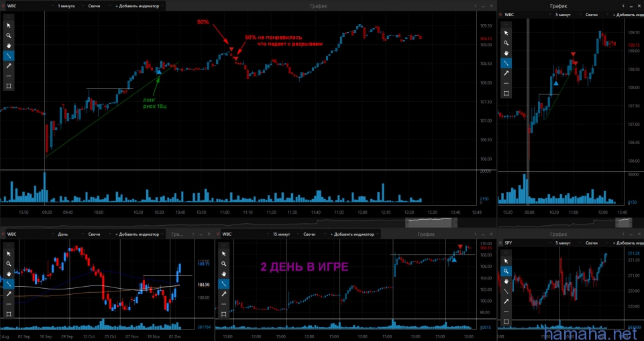Select pointer tool in 15-minute WBC chart
This screenshot has width=644, height=341.
click(224, 254)
